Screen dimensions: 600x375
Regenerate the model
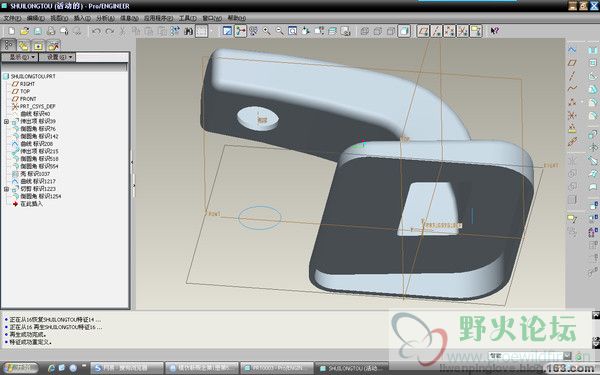(x=175, y=31)
